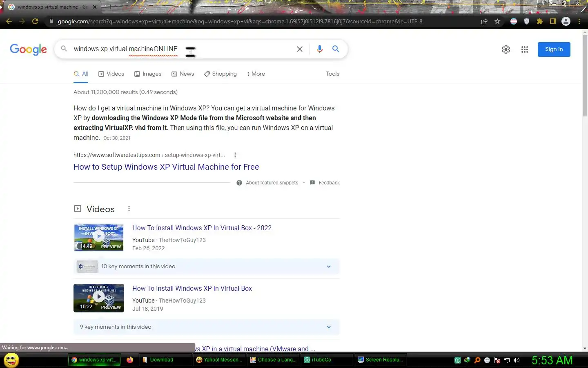
Task: Switch to the All results tab
Action: [81, 74]
